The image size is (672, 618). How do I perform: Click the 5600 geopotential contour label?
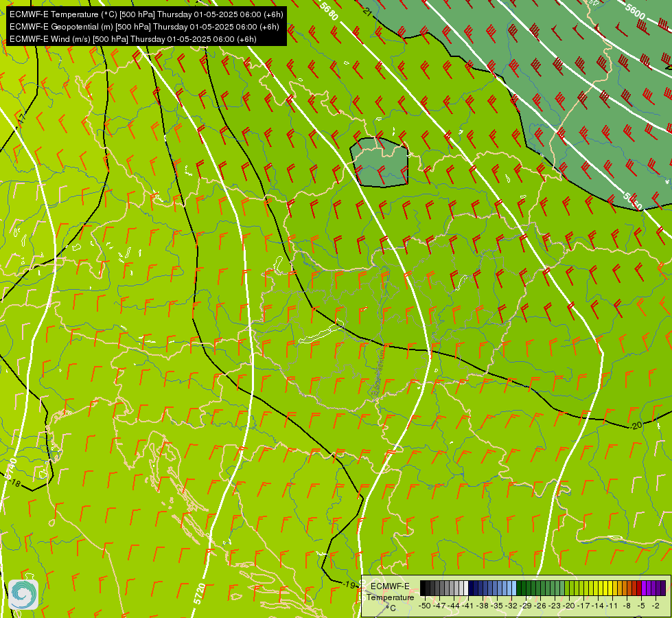(x=635, y=12)
